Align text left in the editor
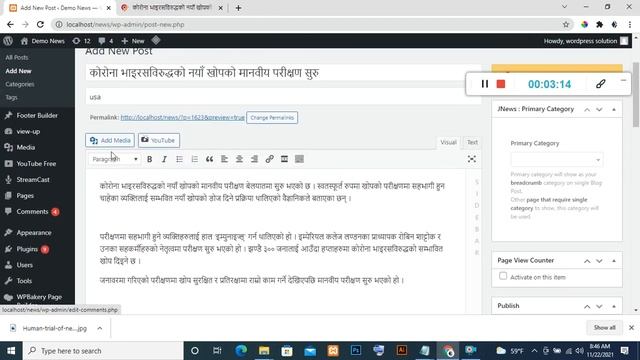 (x=224, y=159)
